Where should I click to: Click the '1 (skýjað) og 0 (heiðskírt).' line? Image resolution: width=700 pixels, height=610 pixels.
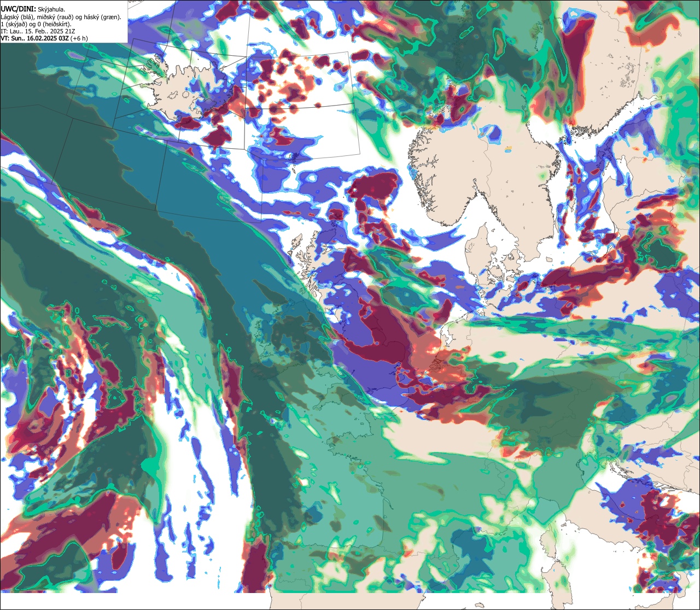(x=36, y=24)
